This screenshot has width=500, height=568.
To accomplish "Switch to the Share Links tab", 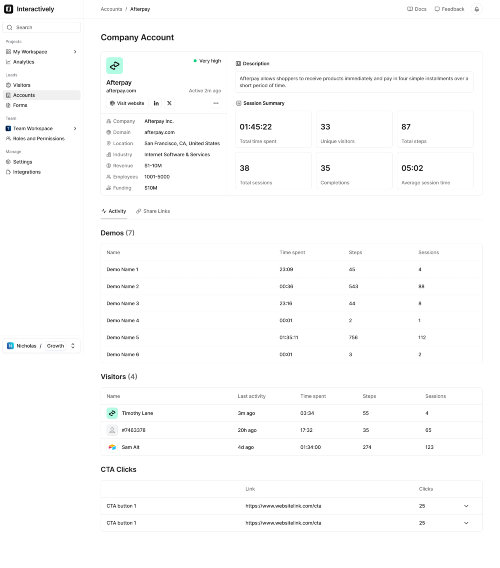I will click(153, 211).
